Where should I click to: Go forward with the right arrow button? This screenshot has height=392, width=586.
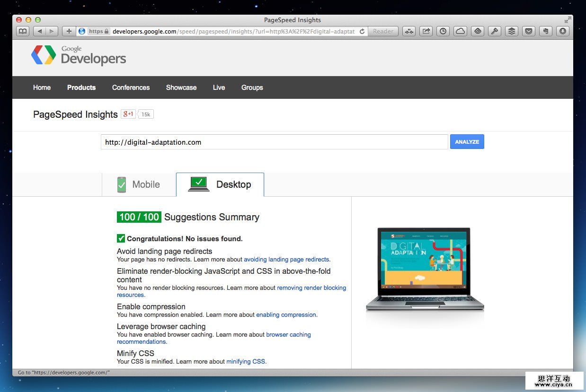coord(52,31)
